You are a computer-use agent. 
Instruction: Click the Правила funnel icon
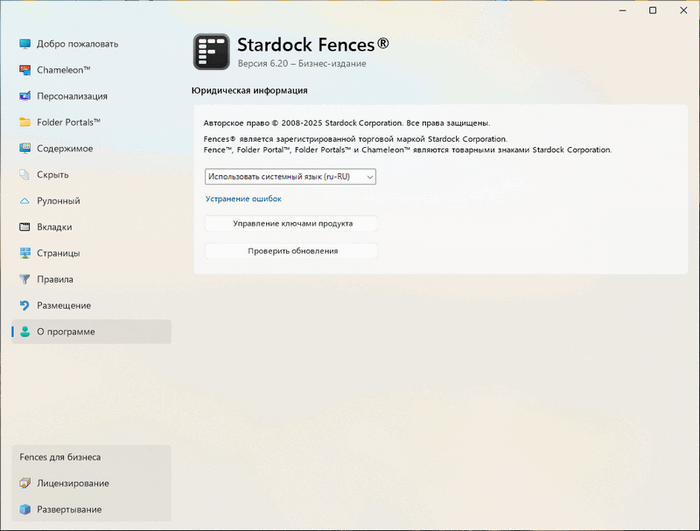click(x=26, y=279)
